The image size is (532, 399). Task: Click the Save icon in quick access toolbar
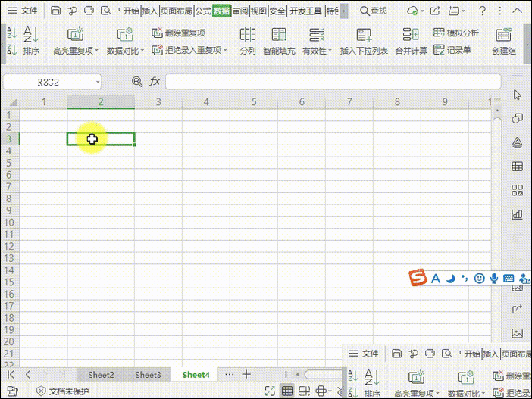pos(55,11)
